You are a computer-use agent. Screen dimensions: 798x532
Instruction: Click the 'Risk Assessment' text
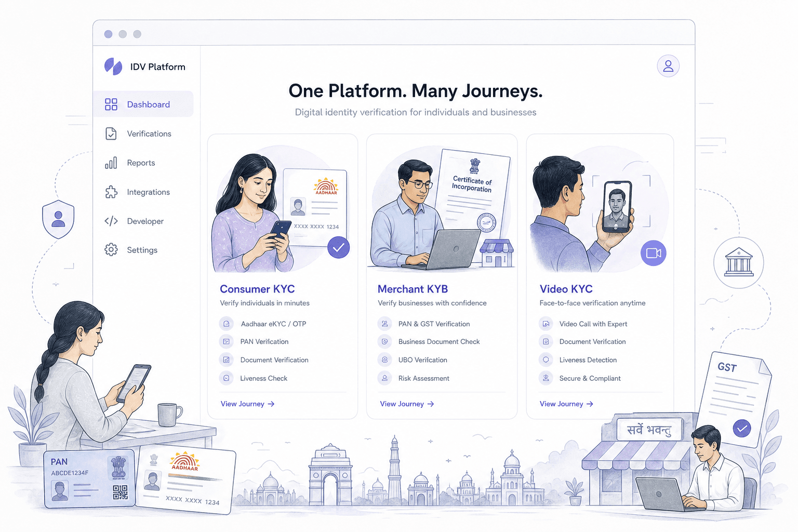pyautogui.click(x=423, y=378)
